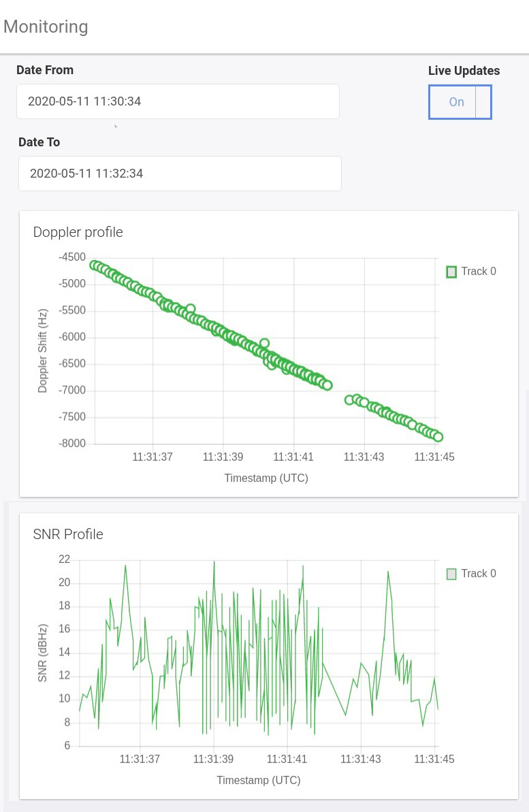Image resolution: width=529 pixels, height=812 pixels.
Task: Click the white handle of Live Updates switch
Action: [x=483, y=102]
